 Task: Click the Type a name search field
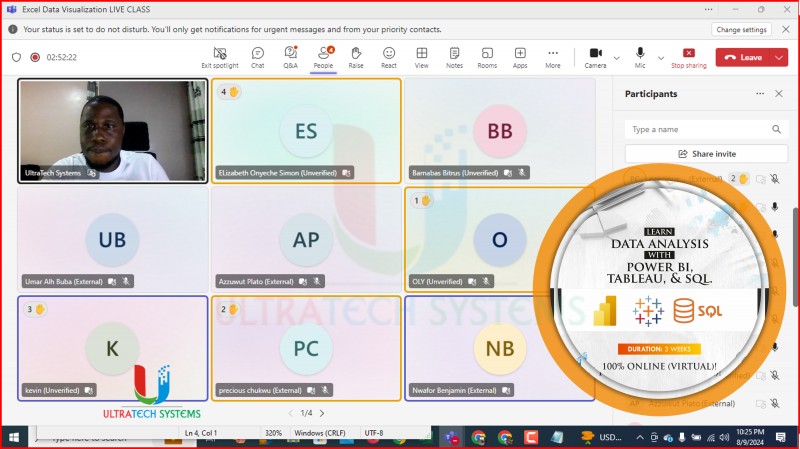coord(698,129)
